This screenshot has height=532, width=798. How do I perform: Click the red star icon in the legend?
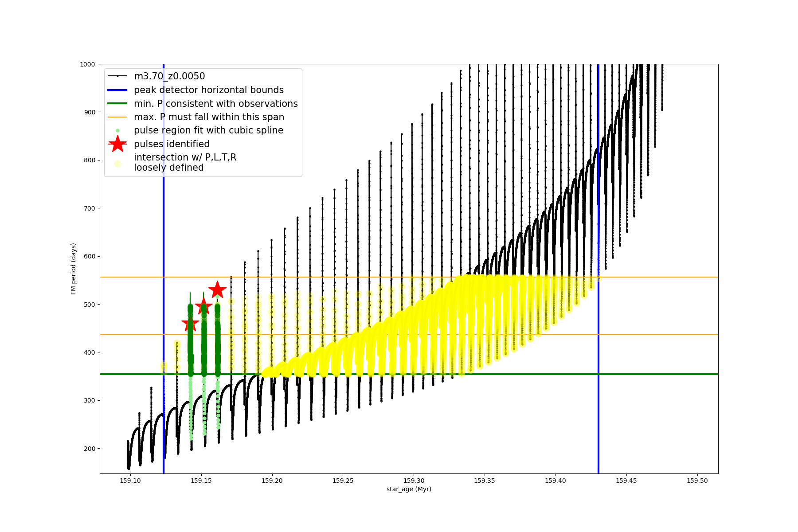click(117, 144)
